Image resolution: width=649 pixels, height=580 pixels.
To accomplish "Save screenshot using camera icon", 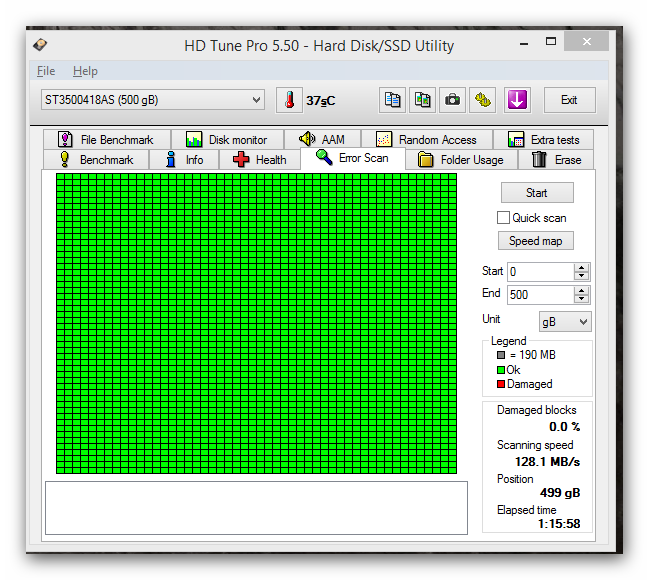I will point(452,100).
